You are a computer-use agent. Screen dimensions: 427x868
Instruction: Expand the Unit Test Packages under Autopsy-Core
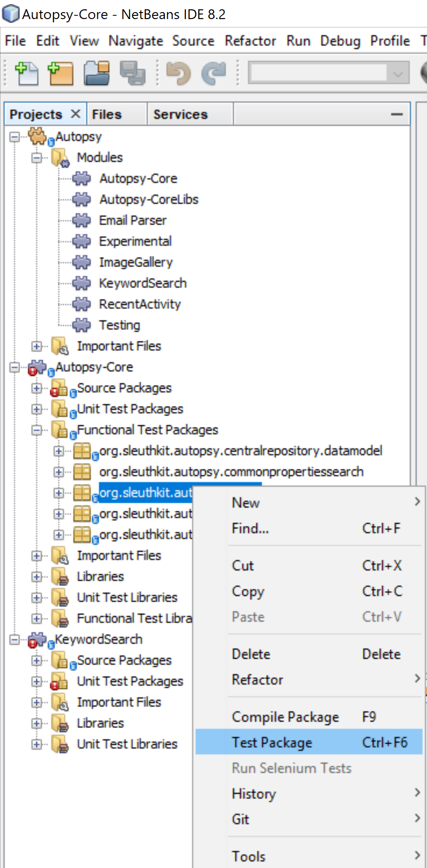coord(37,409)
